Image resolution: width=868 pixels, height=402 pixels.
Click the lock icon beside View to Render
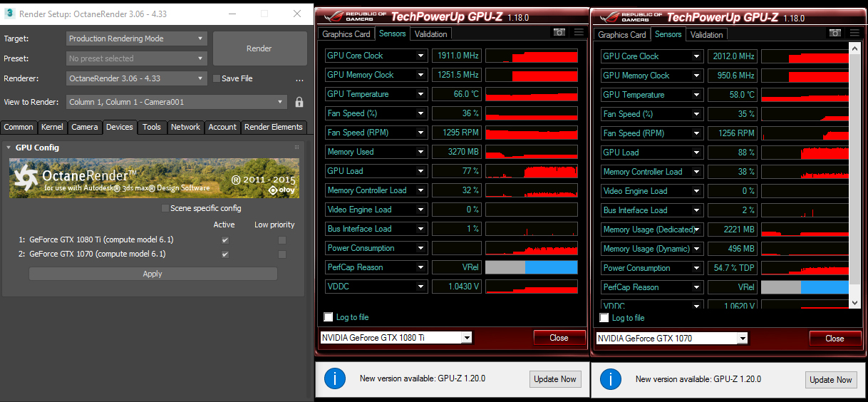tap(299, 102)
